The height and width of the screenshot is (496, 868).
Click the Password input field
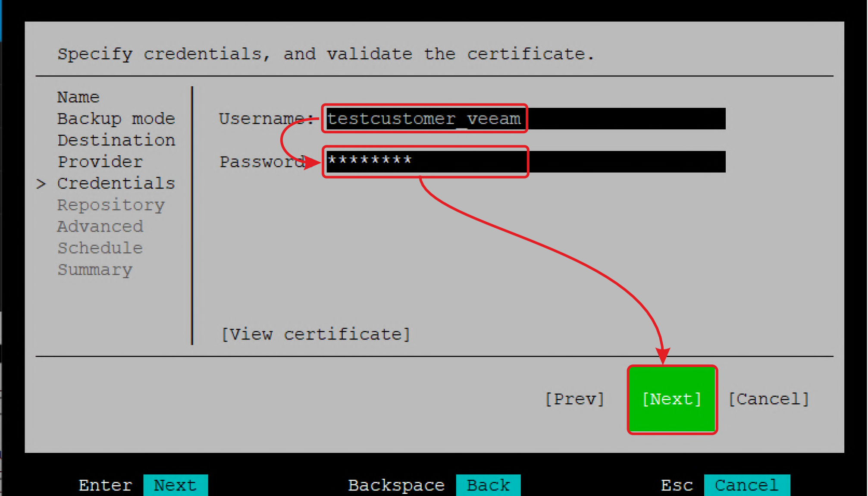click(525, 162)
